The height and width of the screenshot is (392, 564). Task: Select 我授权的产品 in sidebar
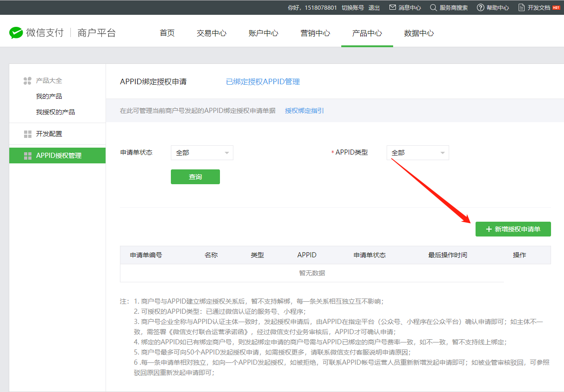point(56,112)
